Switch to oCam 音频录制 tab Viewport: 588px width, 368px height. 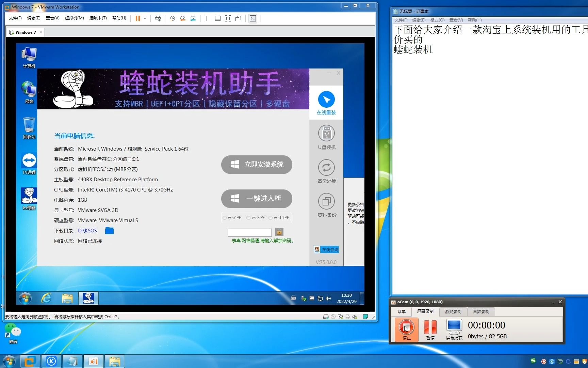(481, 311)
